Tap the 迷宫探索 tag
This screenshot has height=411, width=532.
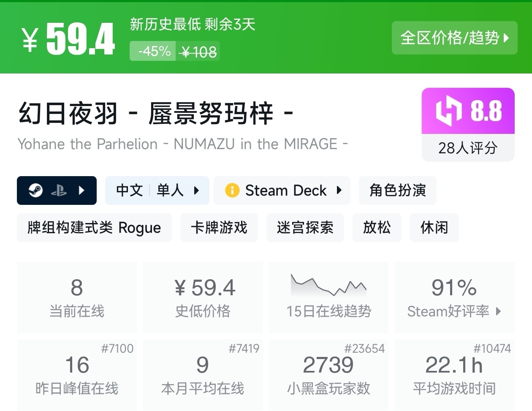point(305,228)
